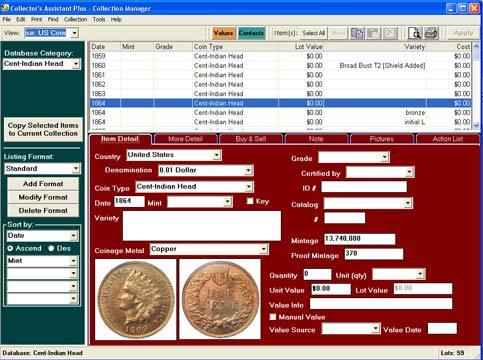Switch to the Buy & Sell tab
Image resolution: width=483 pixels, height=360 pixels.
pos(251,139)
